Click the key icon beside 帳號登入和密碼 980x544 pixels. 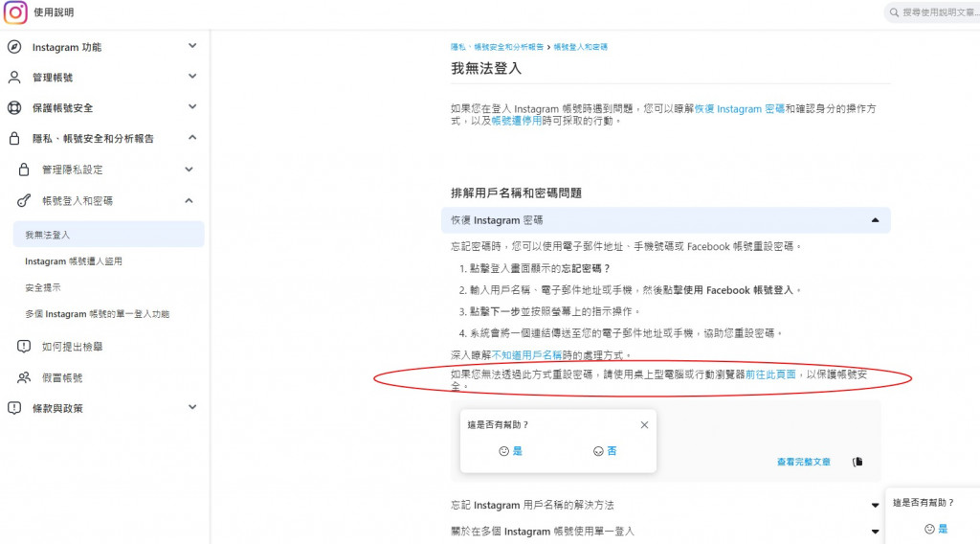coord(24,201)
